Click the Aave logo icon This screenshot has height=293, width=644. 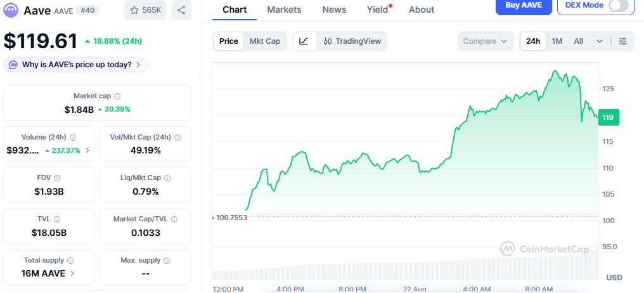[x=11, y=10]
